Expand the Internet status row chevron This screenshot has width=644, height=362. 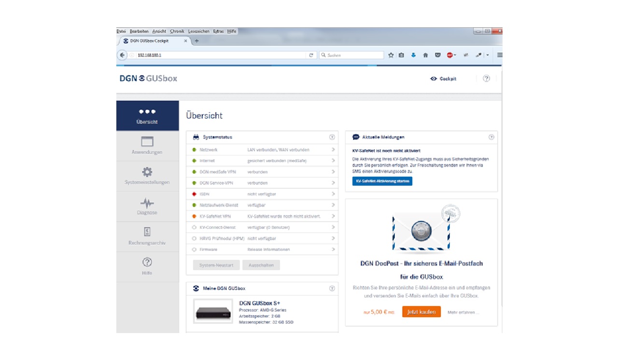tap(333, 161)
